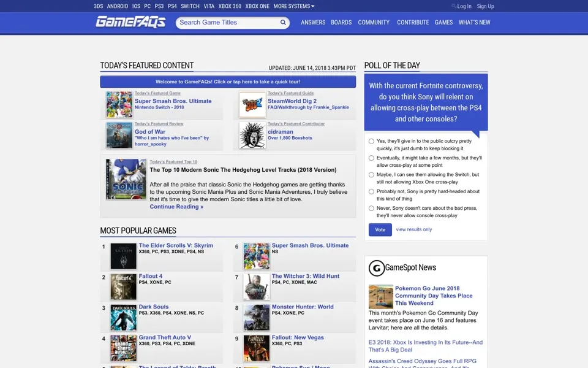Open the What's New menu
This screenshot has height=368, width=588.
[474, 23]
